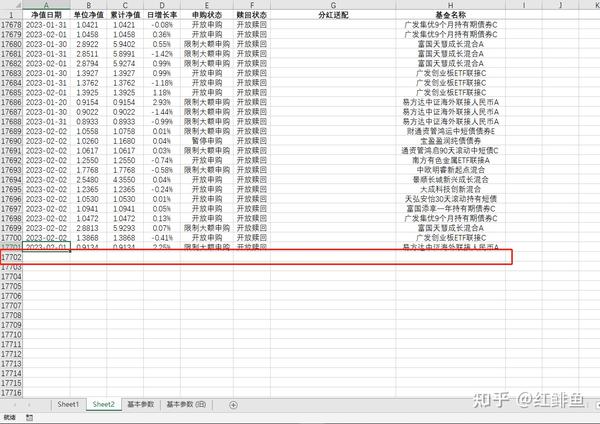Open the 基本参数 sheet tab
Screen dimensions: 600x424
click(140, 404)
